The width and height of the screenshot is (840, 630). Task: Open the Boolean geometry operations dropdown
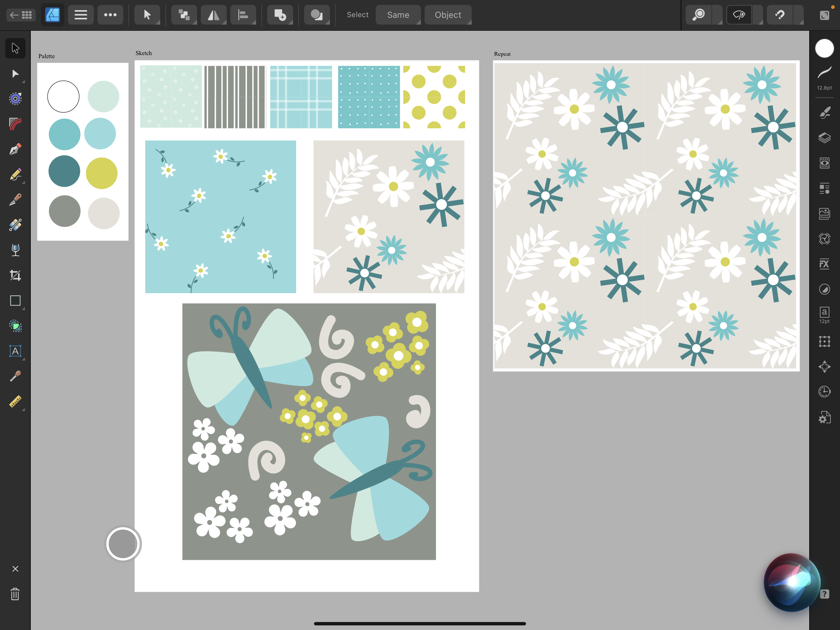click(317, 15)
